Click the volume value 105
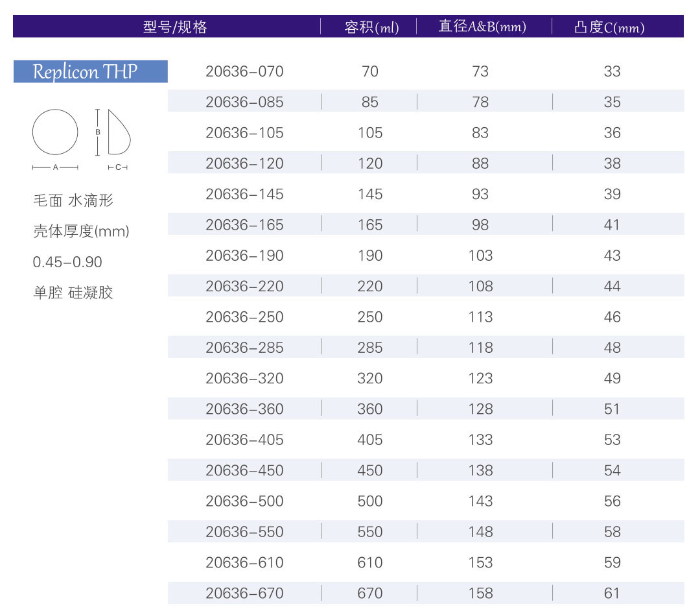 (x=370, y=133)
